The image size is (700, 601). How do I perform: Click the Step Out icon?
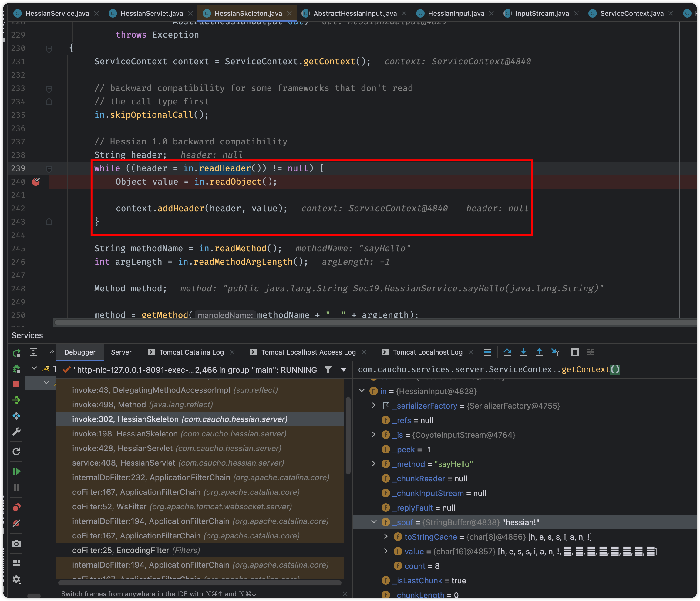point(539,352)
